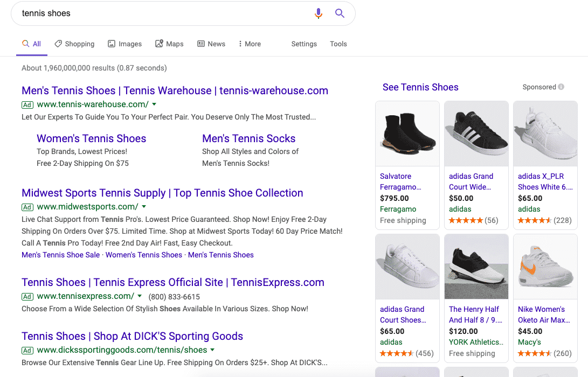Select the All results tab
Viewport: 588px width, 377px height.
[31, 44]
